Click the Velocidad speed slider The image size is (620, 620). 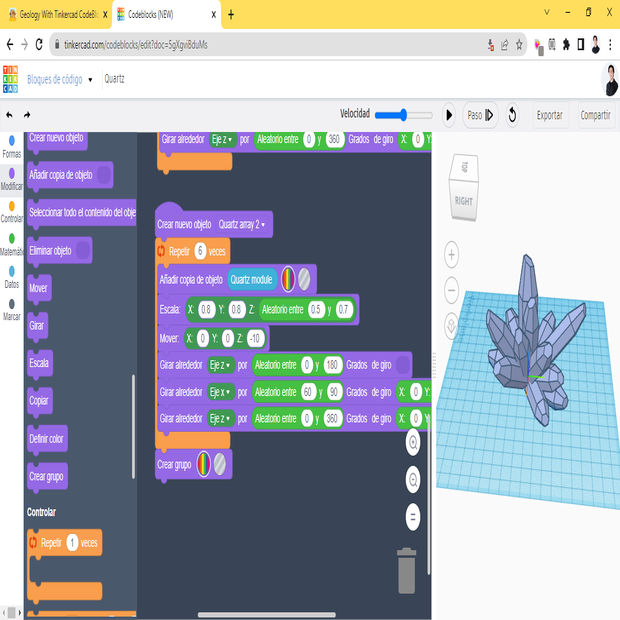[x=404, y=115]
